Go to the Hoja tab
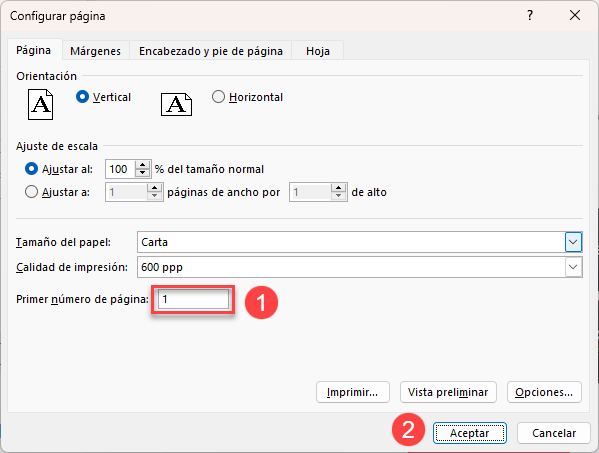Image resolution: width=599 pixels, height=453 pixels. click(318, 51)
